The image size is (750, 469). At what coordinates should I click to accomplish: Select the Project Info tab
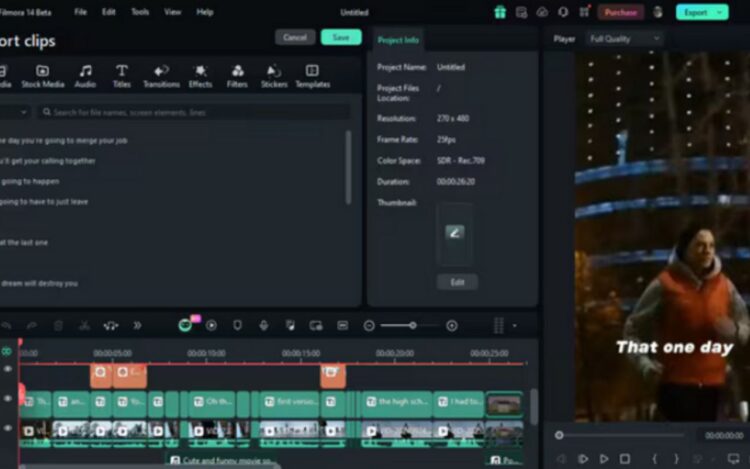click(398, 40)
